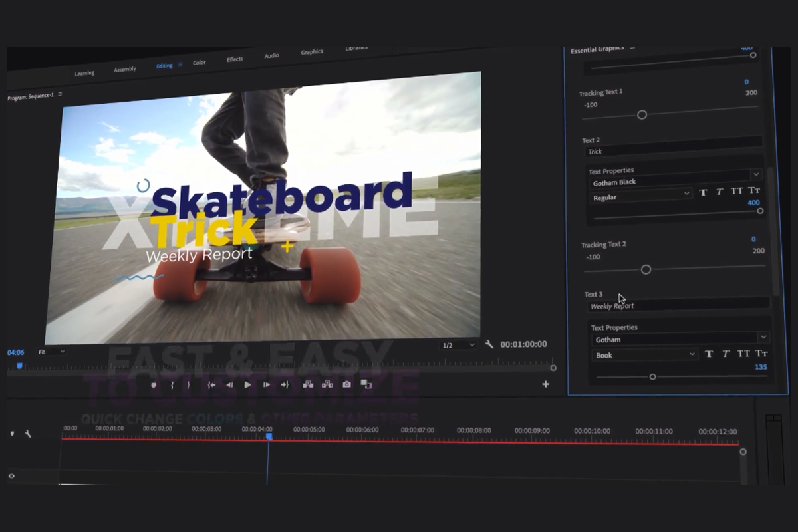Click the Tracking Text 1 slider handle
Screen dimensions: 798x532
pos(642,115)
